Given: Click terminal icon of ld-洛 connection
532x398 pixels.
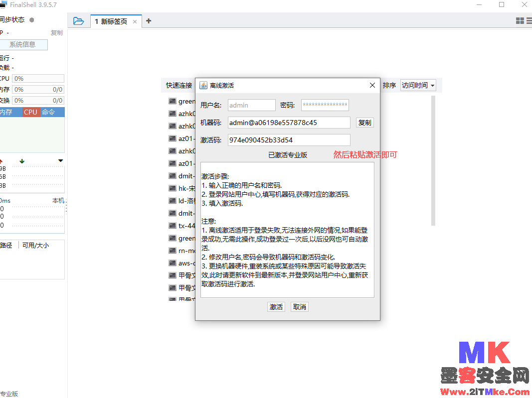Looking at the screenshot, I should pos(173,201).
